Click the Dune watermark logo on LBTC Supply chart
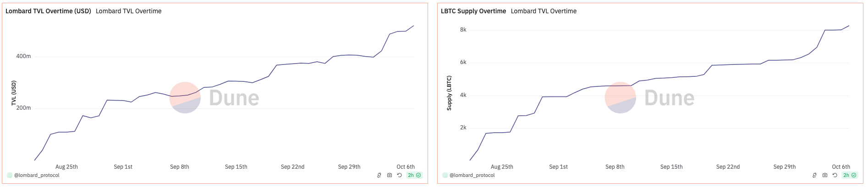Viewport: 868px width, 187px height. pos(649,98)
